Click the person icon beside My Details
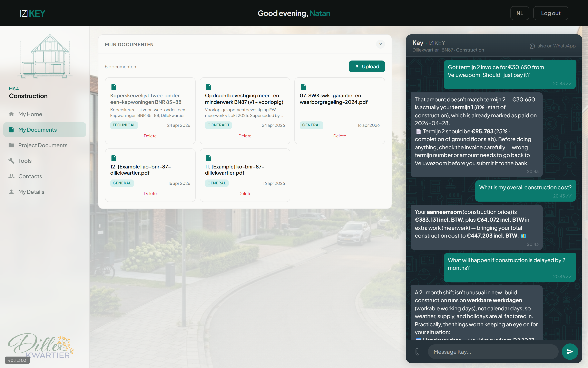 click(x=11, y=192)
